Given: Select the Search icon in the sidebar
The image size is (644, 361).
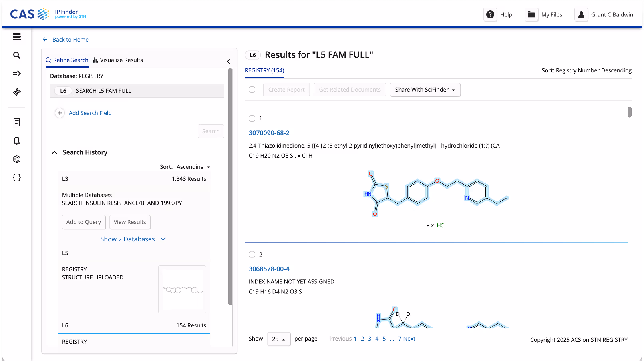Looking at the screenshot, I should pos(17,55).
